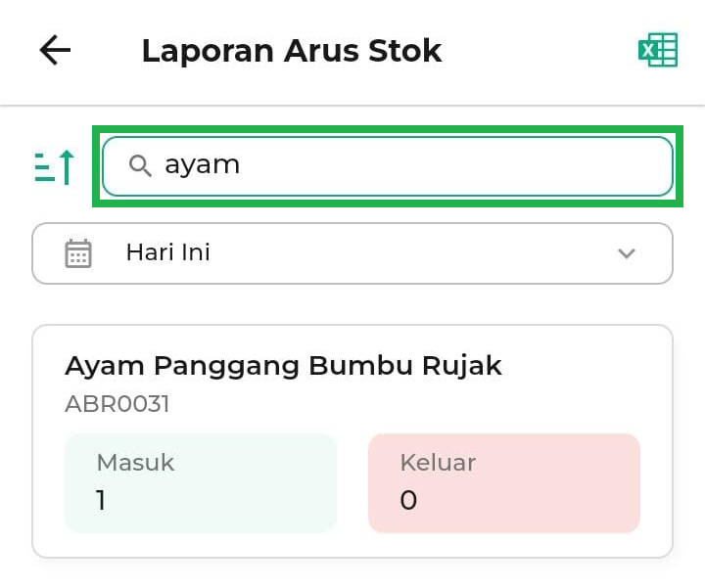Go back using the arrow icon

(55, 51)
